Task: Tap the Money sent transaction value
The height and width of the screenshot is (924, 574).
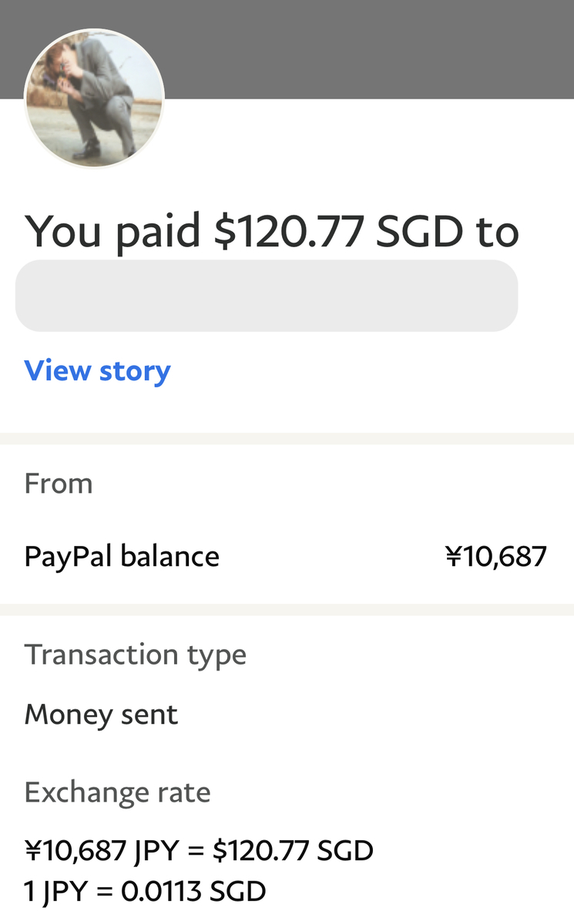Action: click(101, 715)
